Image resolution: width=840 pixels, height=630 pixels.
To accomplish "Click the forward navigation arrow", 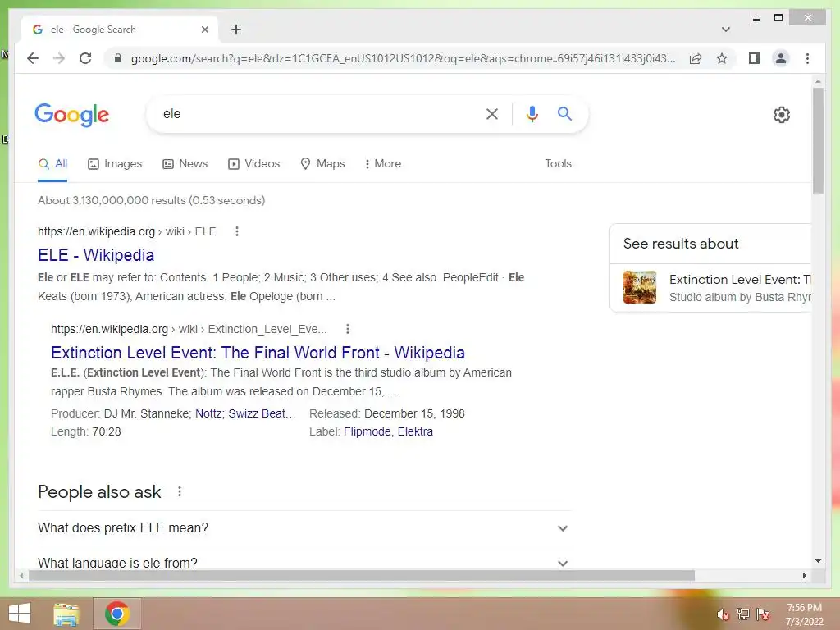I will coord(59,58).
